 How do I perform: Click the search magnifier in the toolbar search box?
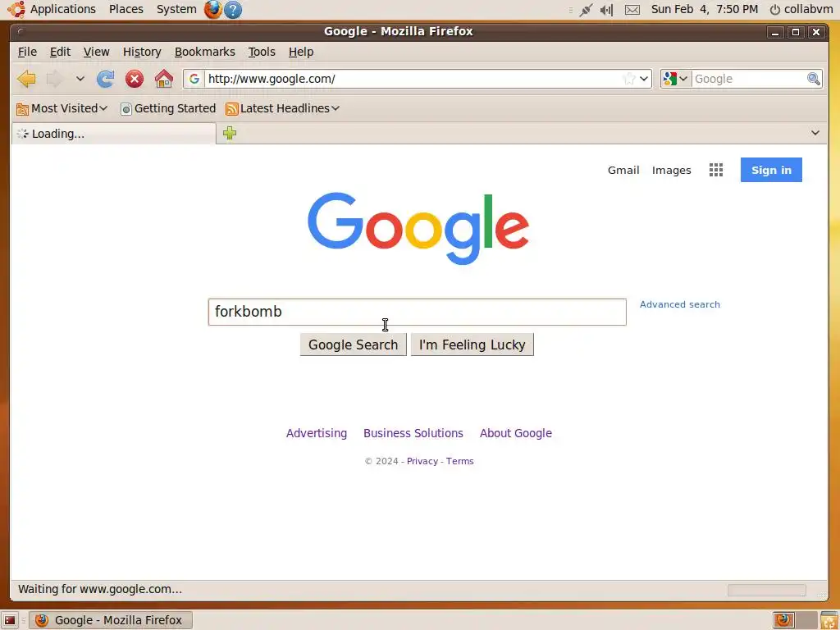[x=813, y=79]
